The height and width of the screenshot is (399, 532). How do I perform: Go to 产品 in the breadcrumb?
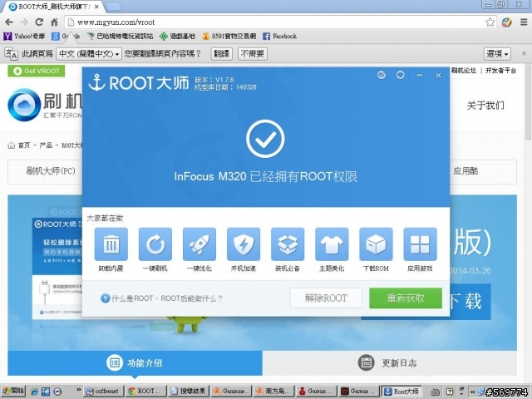point(46,145)
